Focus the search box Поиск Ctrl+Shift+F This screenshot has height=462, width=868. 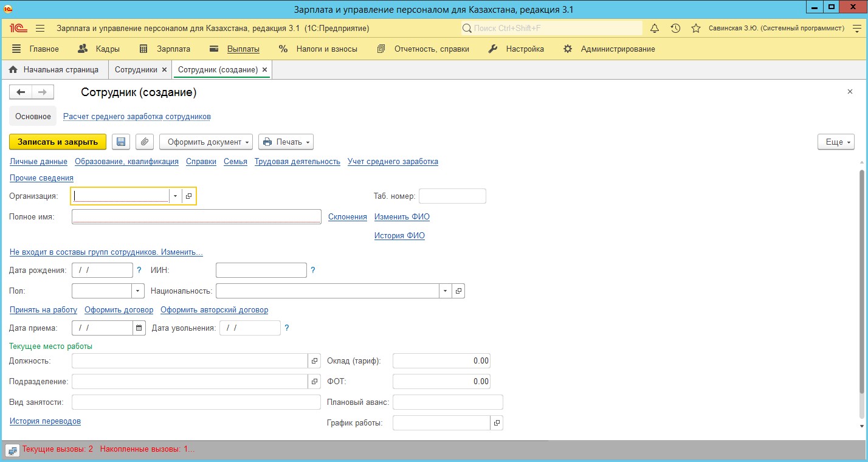coord(551,29)
